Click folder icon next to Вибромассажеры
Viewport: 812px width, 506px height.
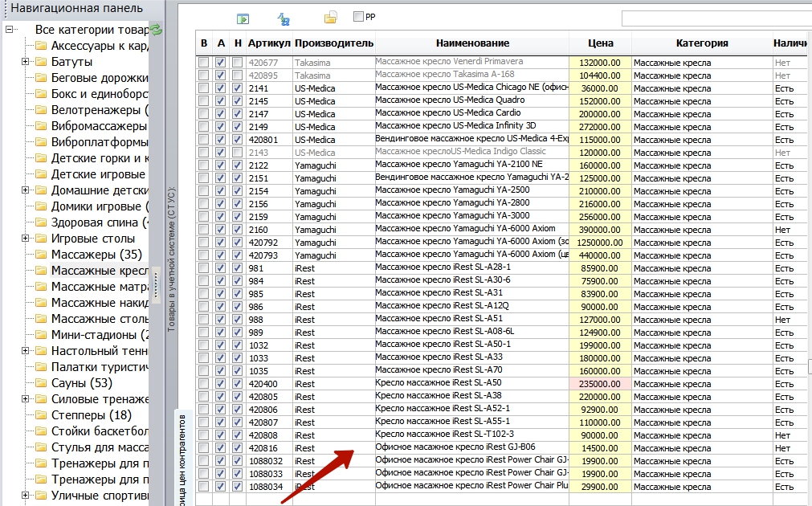click(x=41, y=126)
